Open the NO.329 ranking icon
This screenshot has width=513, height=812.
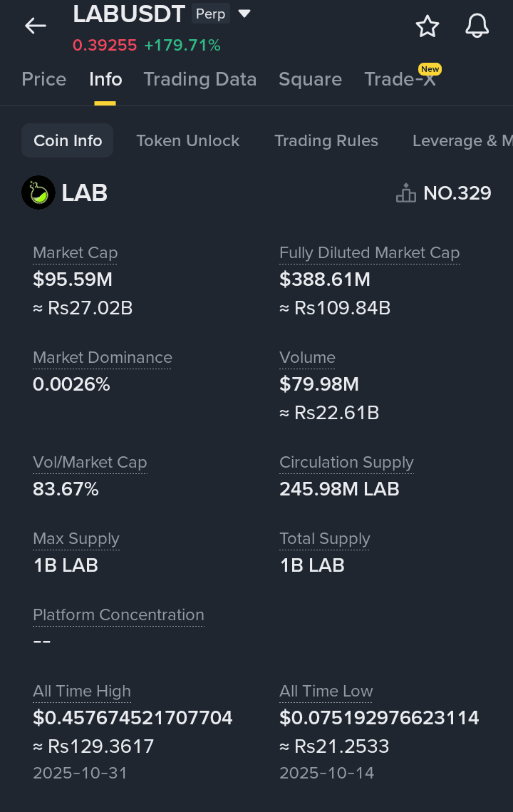click(405, 193)
